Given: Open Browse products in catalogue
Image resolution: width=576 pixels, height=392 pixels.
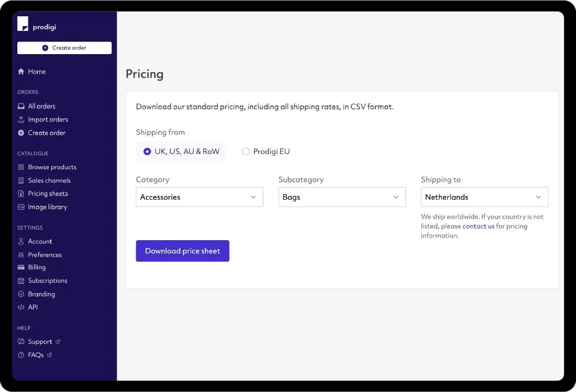Looking at the screenshot, I should point(47,167).
